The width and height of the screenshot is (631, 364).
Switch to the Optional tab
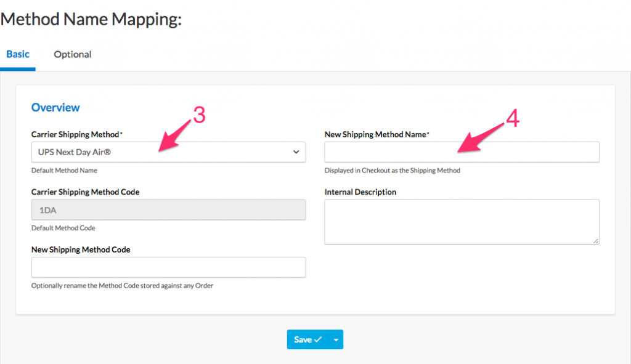click(x=72, y=54)
